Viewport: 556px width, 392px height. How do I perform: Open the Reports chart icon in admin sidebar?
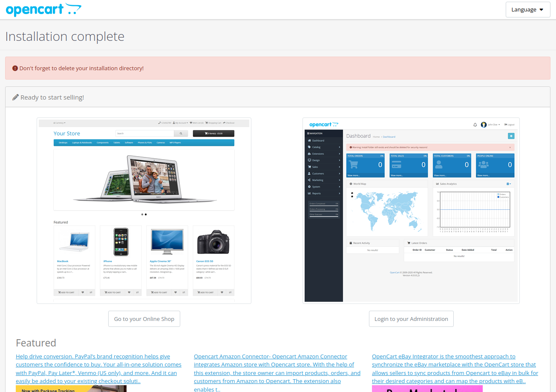pyautogui.click(x=309, y=193)
